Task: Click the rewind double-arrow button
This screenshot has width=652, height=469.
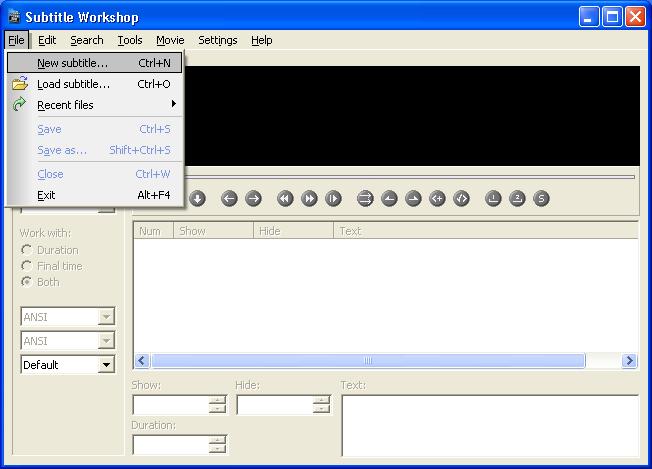Action: 286,198
